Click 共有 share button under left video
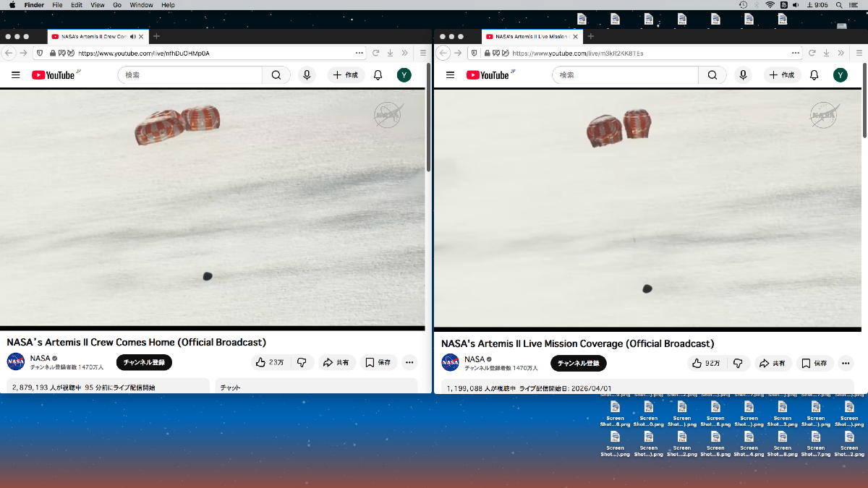Screen dimensions: 868x488 [x=336, y=362]
